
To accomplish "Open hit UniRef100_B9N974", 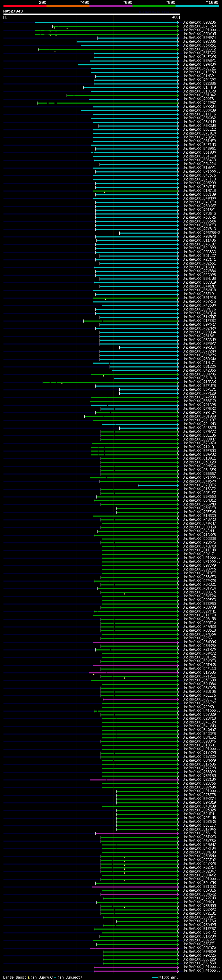I will [199, 38].
